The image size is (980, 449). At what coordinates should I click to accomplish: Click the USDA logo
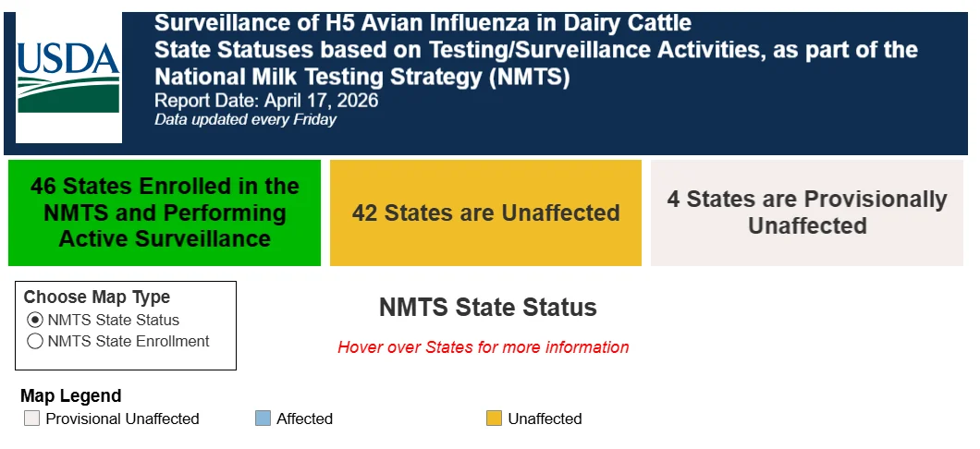tap(68, 78)
